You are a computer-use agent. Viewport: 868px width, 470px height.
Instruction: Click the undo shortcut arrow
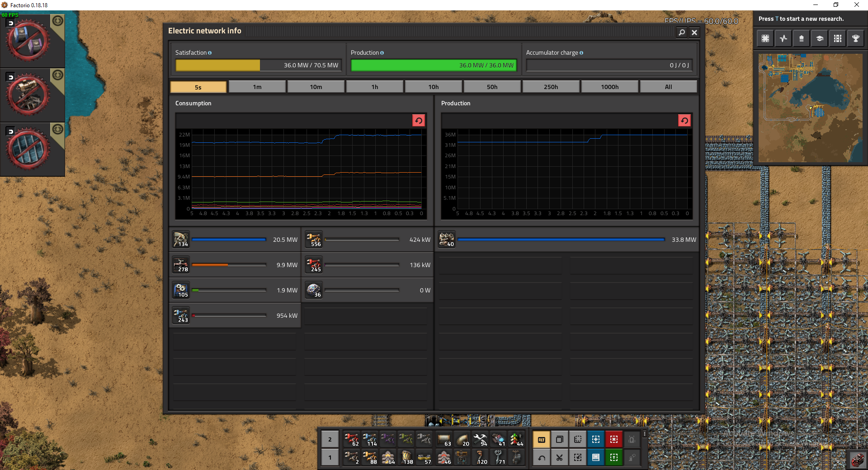542,457
